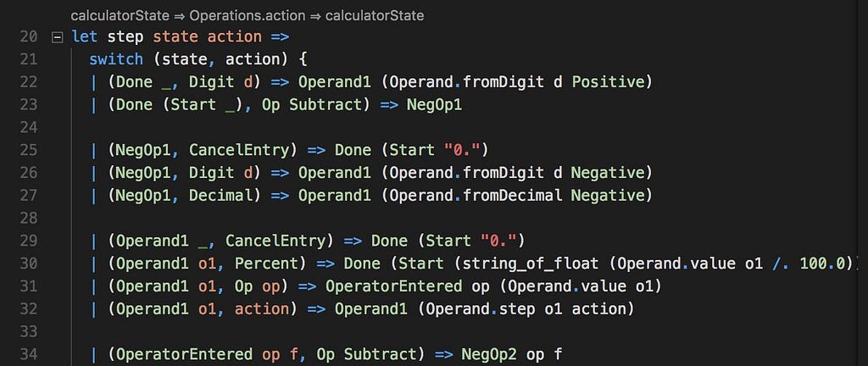Viewport: 868px width, 366px height.
Task: Click line number 30 in the gutter
Action: point(28,263)
